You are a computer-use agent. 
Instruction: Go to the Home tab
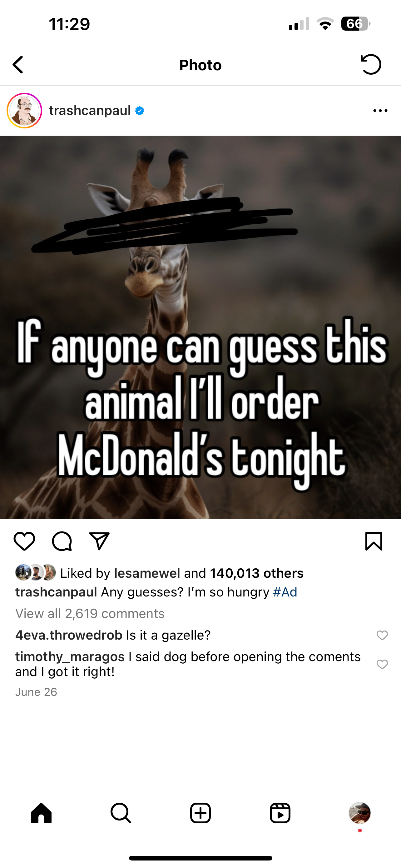(x=42, y=813)
